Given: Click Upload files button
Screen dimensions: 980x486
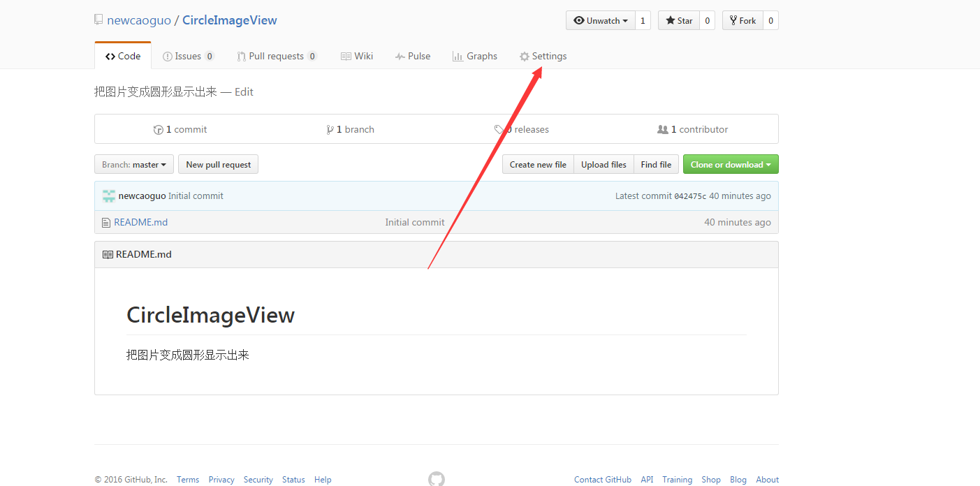Looking at the screenshot, I should [604, 165].
